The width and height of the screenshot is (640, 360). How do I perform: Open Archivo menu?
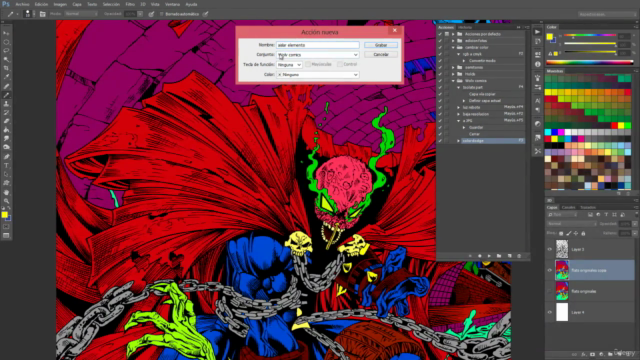(22, 4)
